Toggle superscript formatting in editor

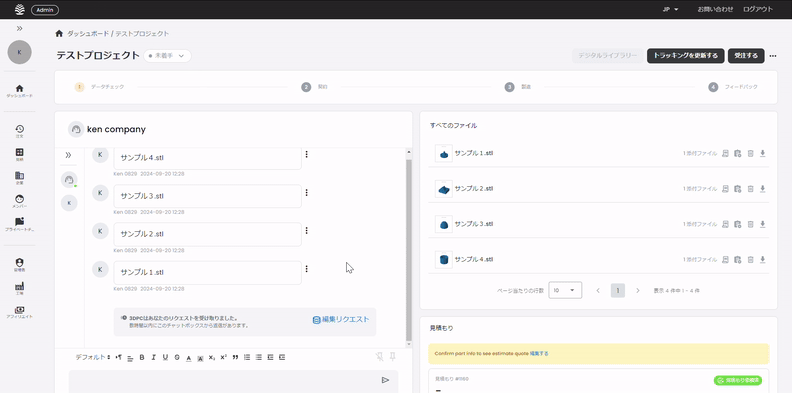(x=223, y=357)
